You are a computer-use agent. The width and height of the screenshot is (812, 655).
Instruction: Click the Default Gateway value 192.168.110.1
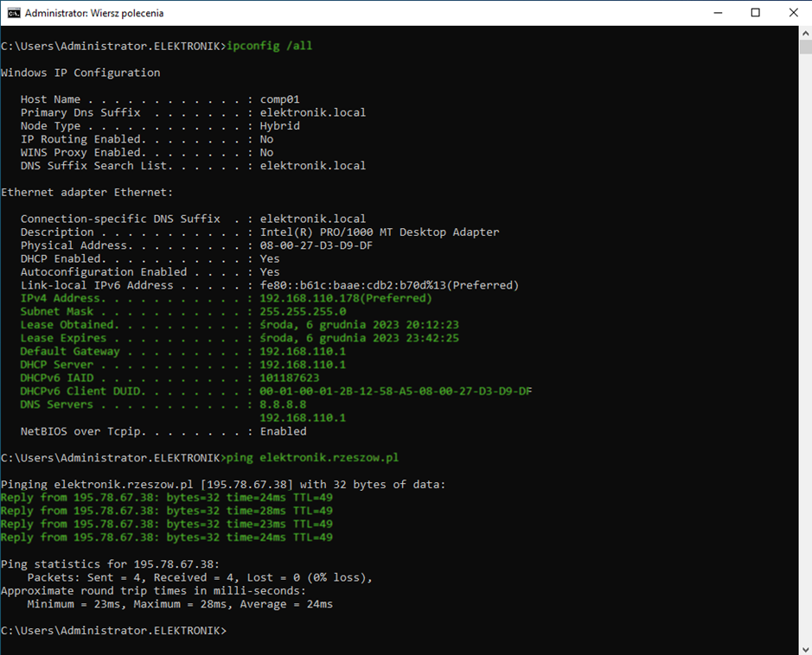click(303, 352)
